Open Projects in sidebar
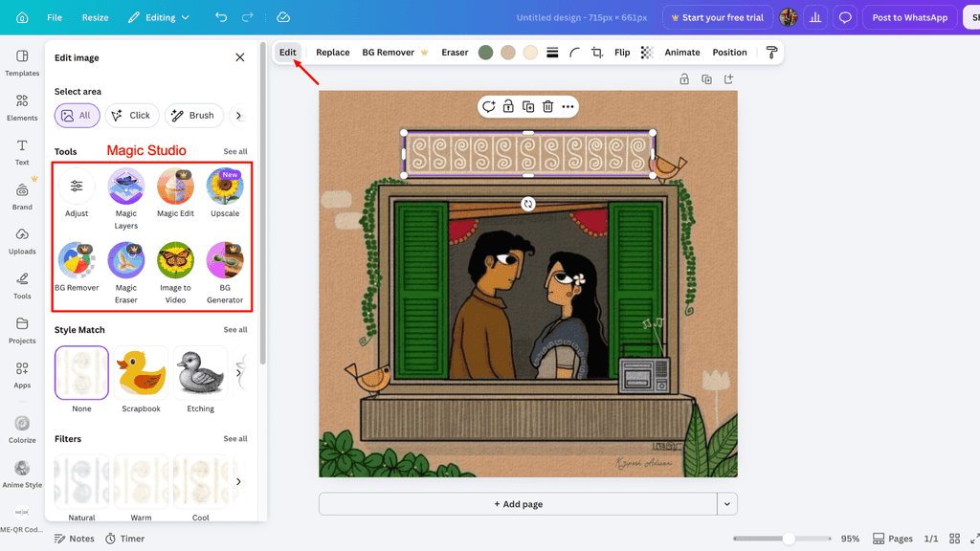Screen dimensions: 980x551 click(x=22, y=330)
